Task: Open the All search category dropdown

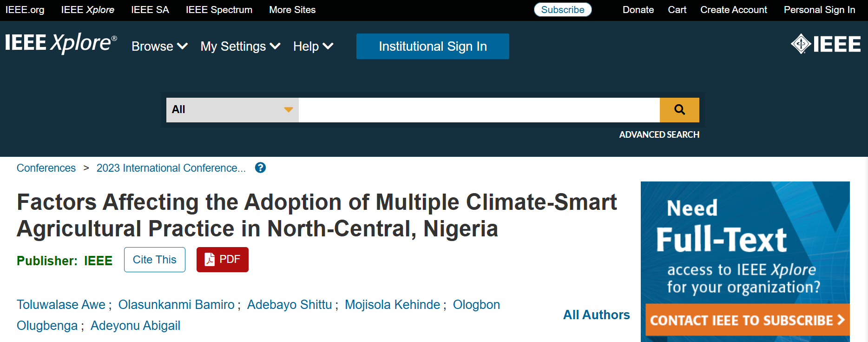Action: pos(232,110)
